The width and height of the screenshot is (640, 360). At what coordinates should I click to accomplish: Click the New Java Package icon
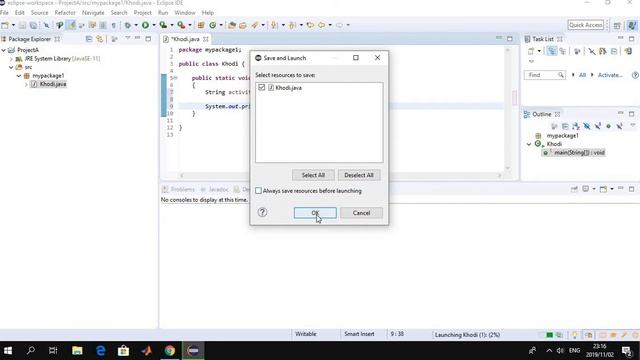tap(201, 25)
